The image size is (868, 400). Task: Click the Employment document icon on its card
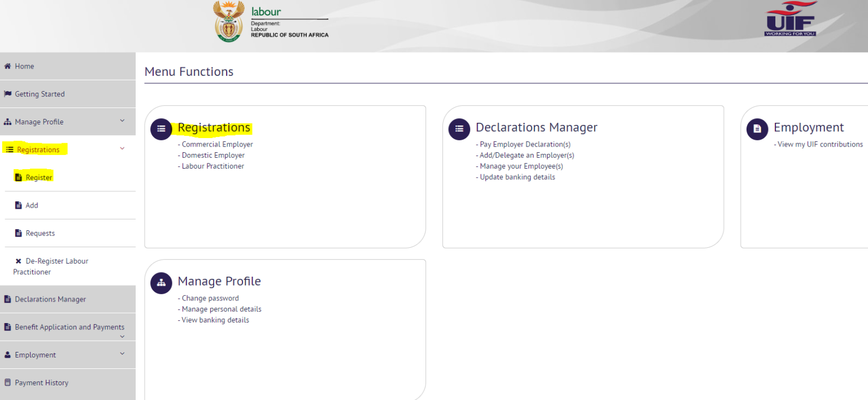pos(757,129)
